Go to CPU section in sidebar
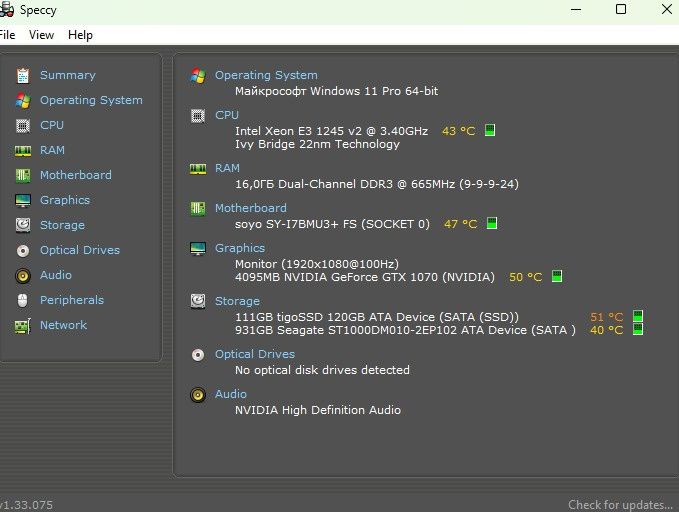 [x=52, y=125]
